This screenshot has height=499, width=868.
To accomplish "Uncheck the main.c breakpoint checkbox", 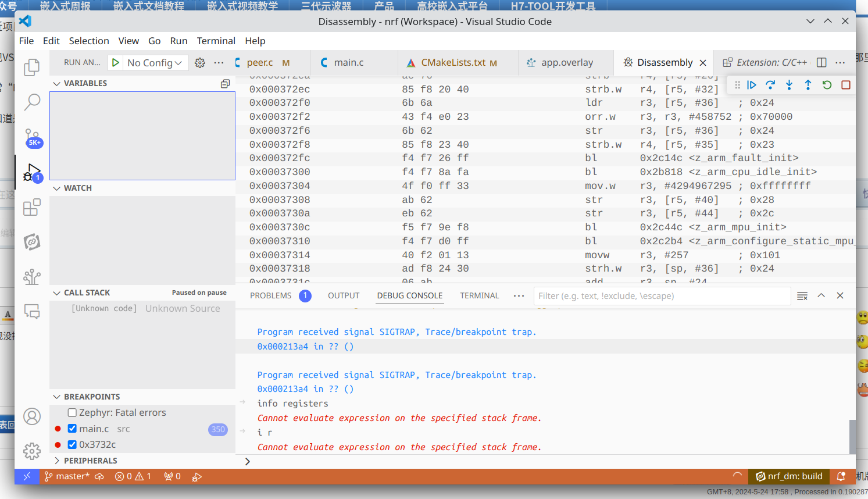I will pyautogui.click(x=72, y=429).
